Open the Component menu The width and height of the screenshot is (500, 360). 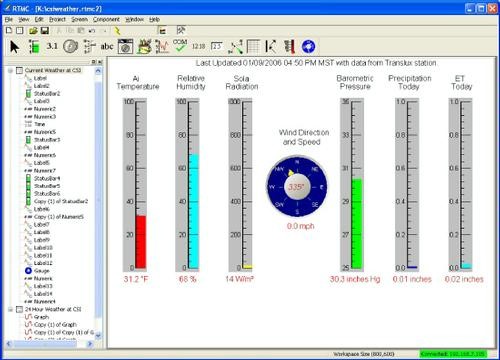point(106,19)
